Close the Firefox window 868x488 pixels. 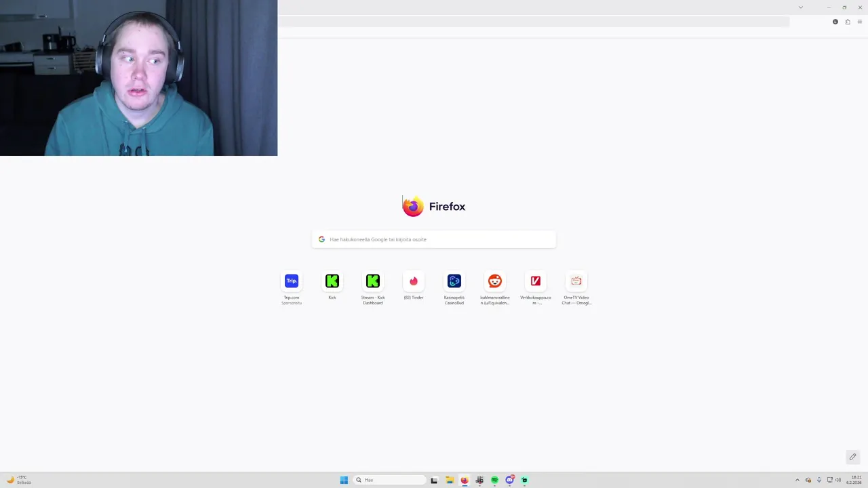point(860,7)
